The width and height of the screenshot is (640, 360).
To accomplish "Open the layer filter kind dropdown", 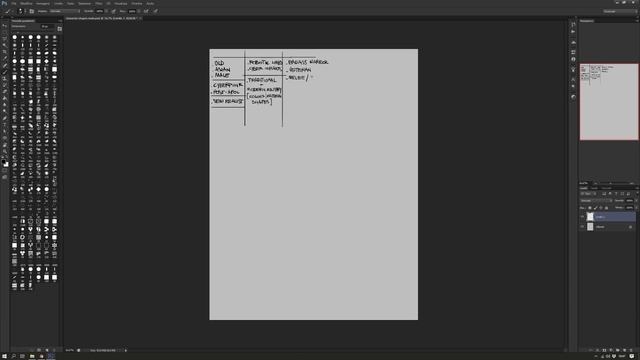I will (589, 193).
